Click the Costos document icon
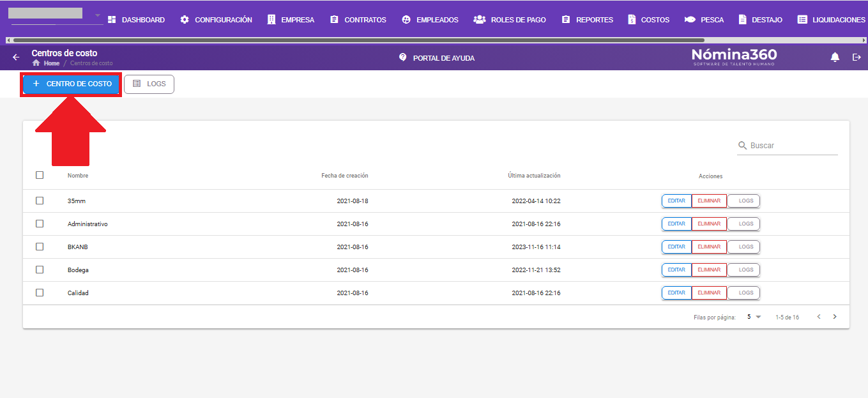 point(632,20)
